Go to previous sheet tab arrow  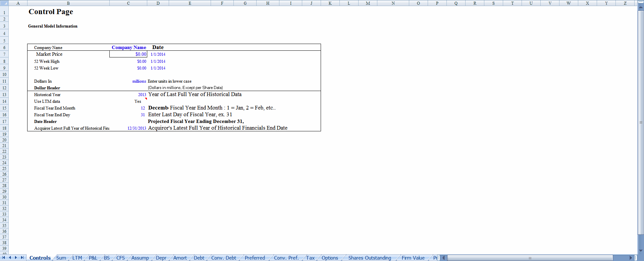click(x=10, y=258)
